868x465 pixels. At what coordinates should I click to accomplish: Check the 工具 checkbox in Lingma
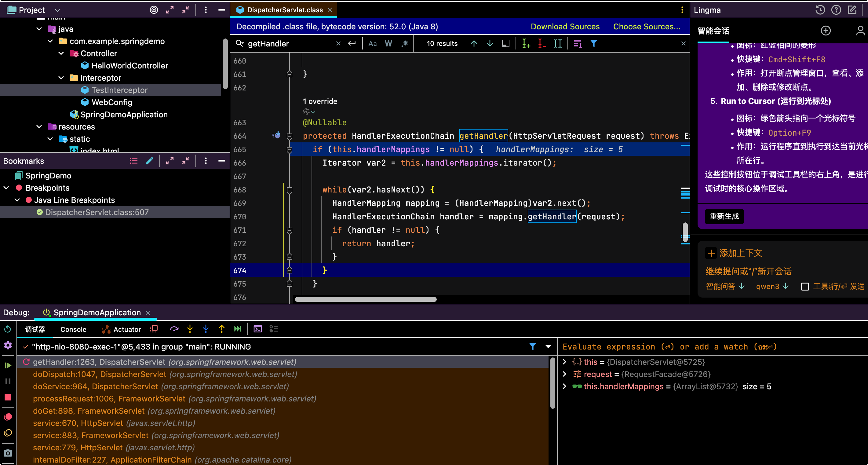[805, 287]
